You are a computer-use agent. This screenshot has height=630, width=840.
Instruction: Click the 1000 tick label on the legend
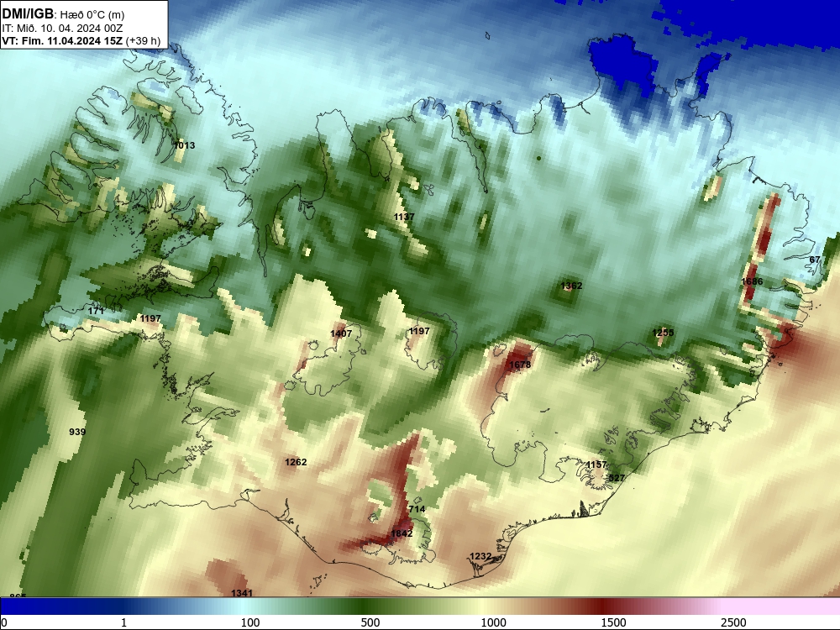(493, 622)
